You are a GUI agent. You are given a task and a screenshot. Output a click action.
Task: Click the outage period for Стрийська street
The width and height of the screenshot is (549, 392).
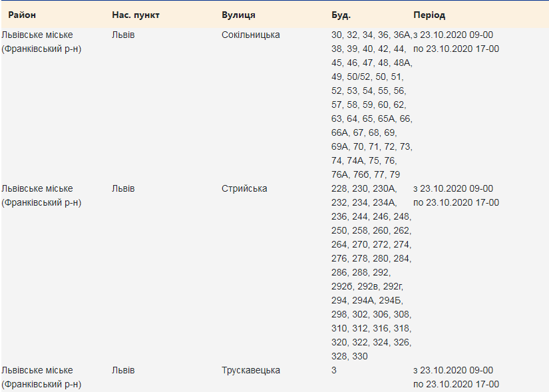click(456, 195)
